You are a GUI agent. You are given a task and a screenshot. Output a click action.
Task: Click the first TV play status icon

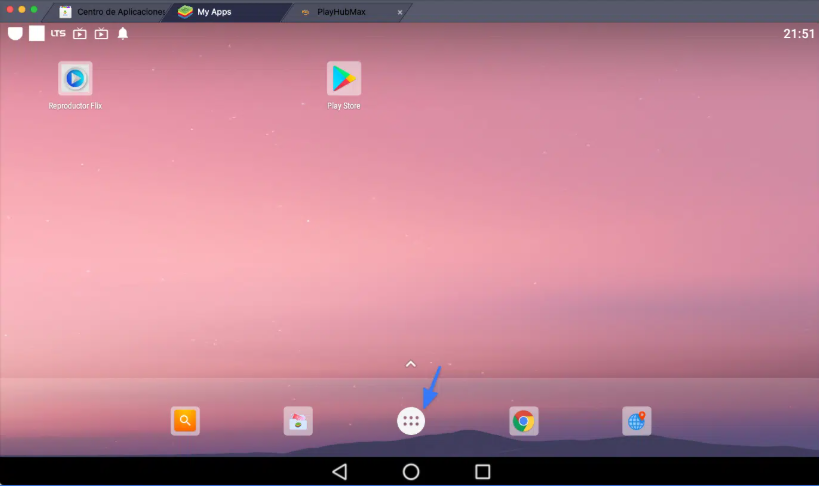tap(80, 34)
